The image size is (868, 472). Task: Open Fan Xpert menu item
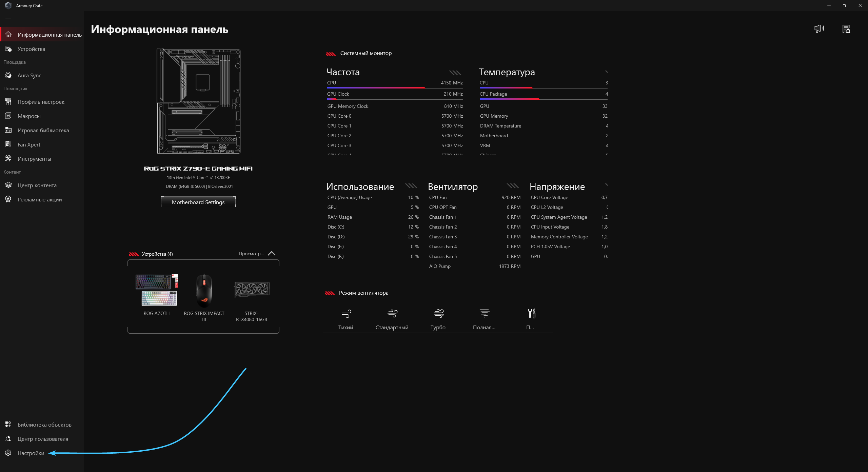(x=42, y=144)
